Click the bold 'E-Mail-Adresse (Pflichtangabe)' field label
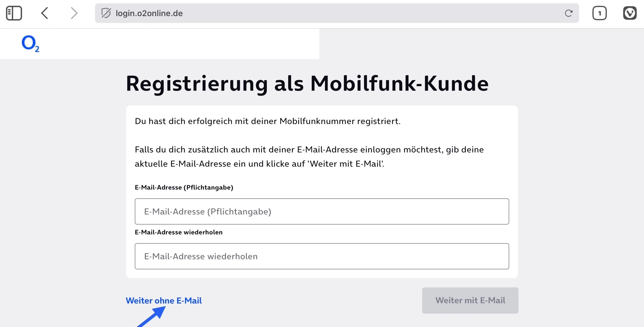 coord(184,187)
